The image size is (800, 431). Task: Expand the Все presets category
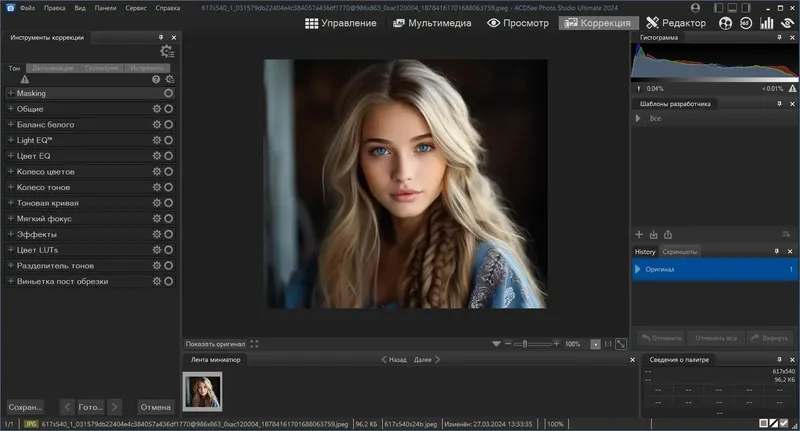638,118
